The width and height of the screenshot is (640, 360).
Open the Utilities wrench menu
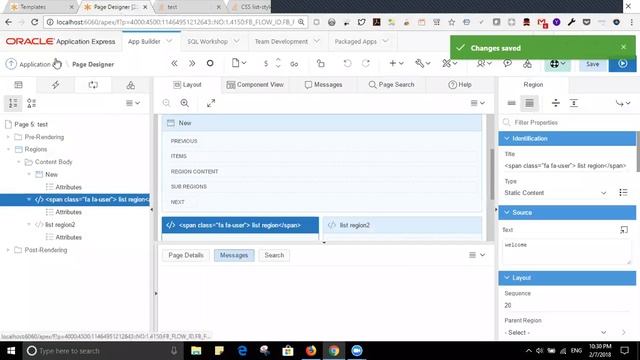tap(422, 63)
